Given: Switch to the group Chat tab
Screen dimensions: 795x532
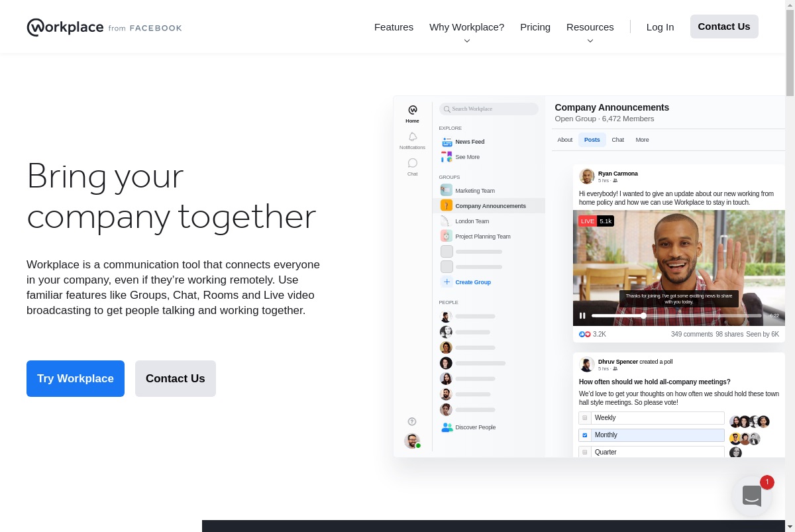Looking at the screenshot, I should pyautogui.click(x=617, y=140).
